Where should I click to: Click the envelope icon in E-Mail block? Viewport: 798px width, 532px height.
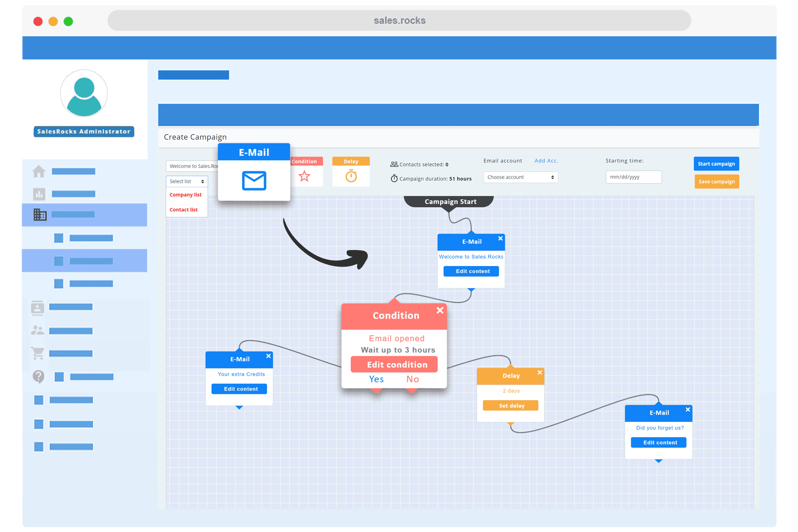click(254, 181)
